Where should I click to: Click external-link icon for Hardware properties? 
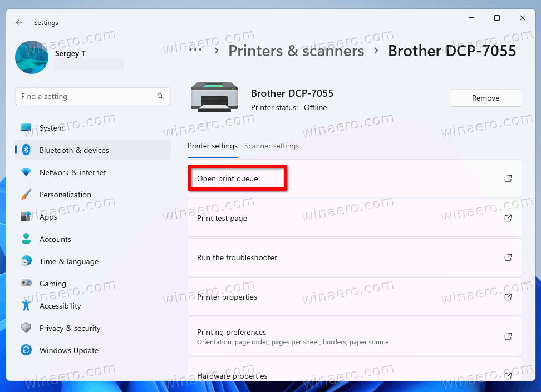(x=508, y=375)
